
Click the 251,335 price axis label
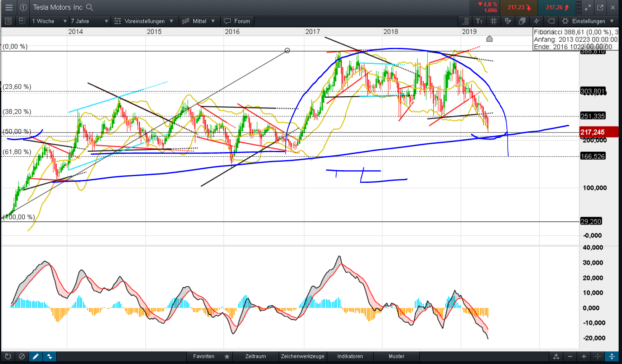[593, 116]
